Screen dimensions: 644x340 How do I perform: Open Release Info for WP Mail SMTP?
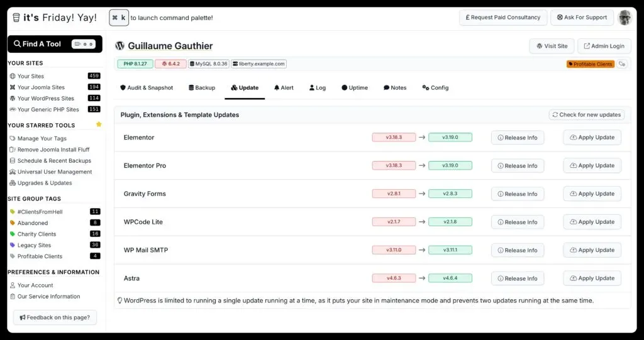click(518, 250)
